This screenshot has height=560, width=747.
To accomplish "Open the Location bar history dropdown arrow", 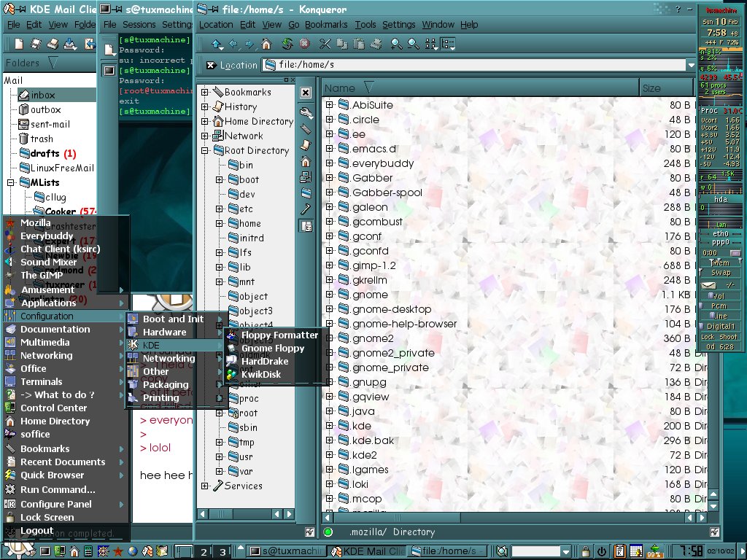I will point(692,65).
